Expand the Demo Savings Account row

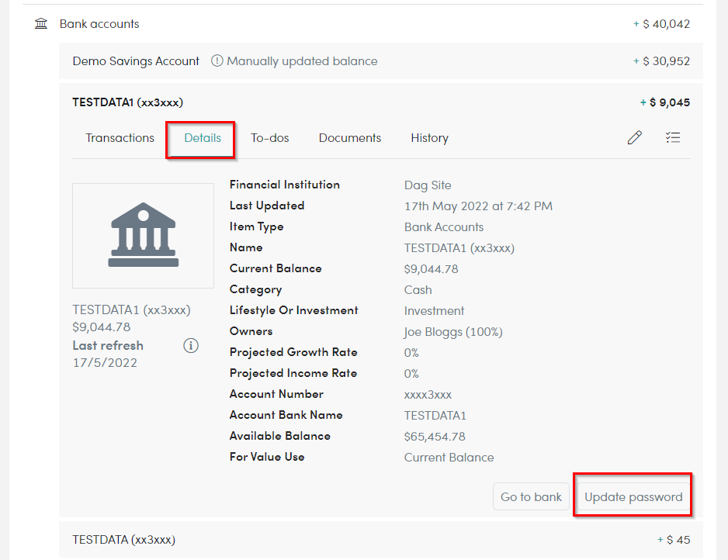[381, 60]
